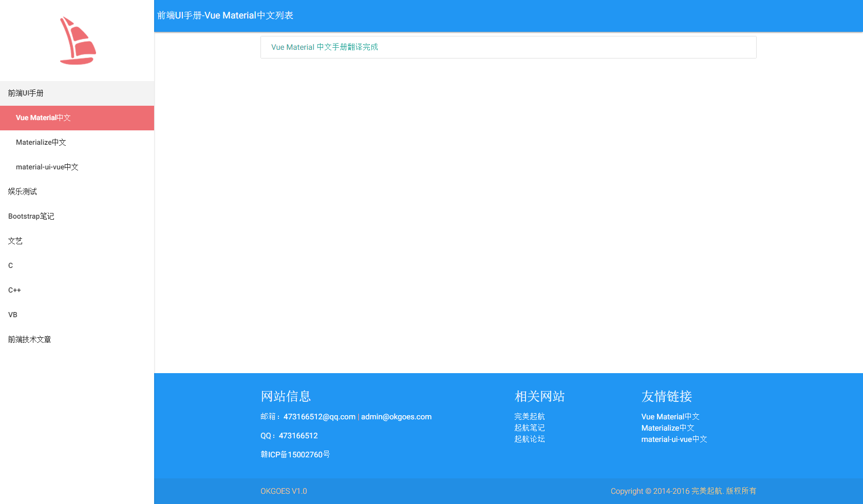
Task: Click the 473166512@qq.com email address
Action: 320,417
